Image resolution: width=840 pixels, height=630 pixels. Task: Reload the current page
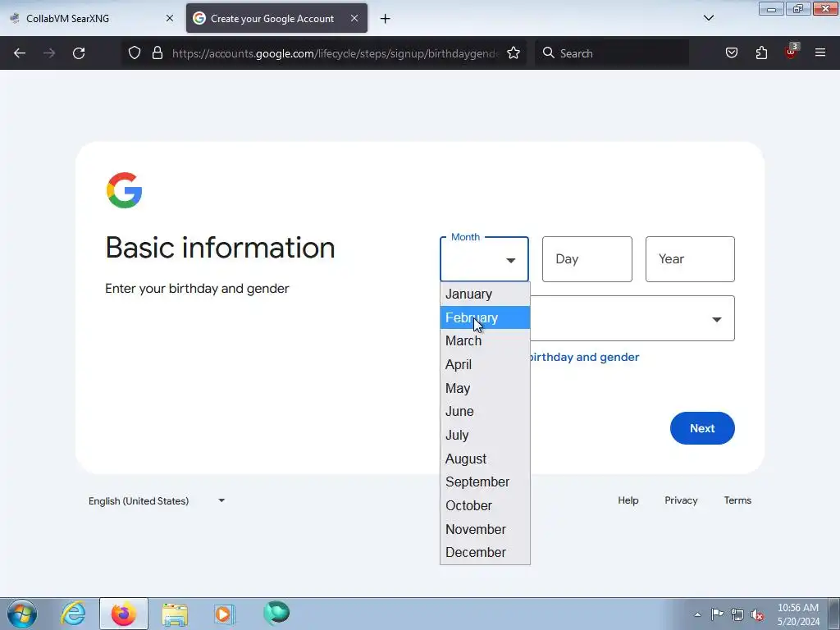coord(79,53)
